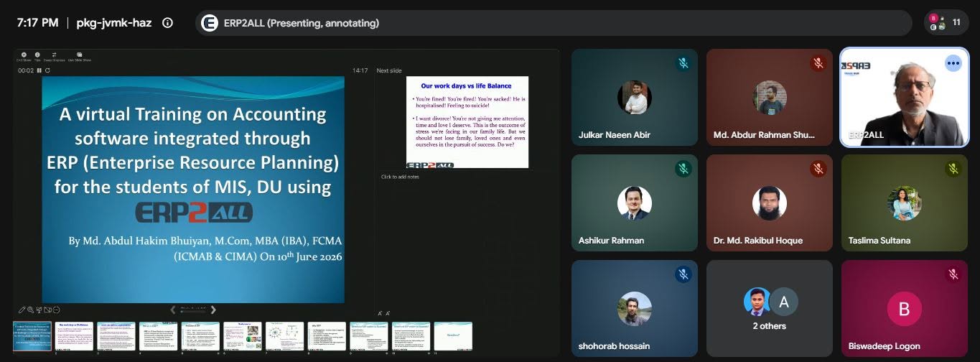The width and height of the screenshot is (980, 362).
Task: Click the Swap Displays icon
Action: pyautogui.click(x=55, y=56)
